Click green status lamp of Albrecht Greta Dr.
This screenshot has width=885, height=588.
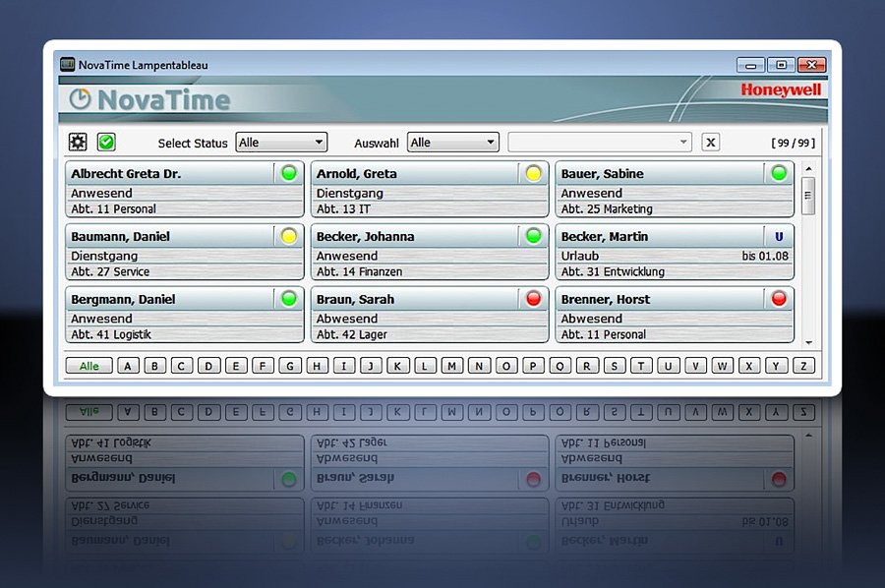point(289,173)
